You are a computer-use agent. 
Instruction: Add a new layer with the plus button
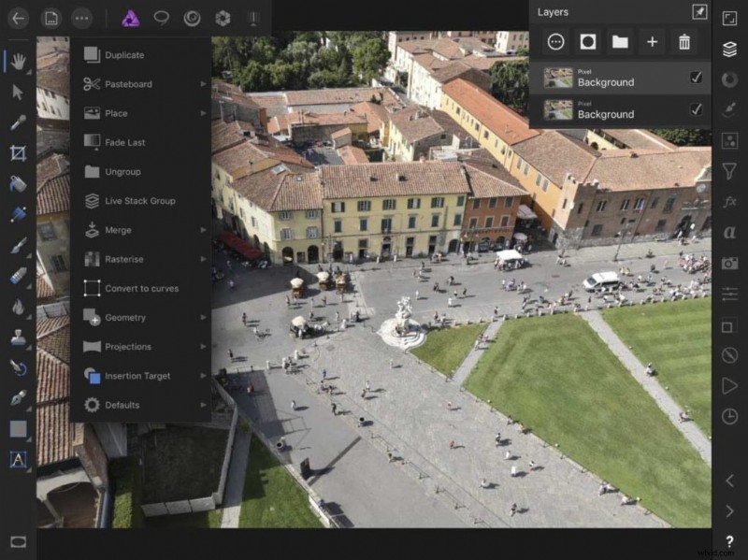(652, 42)
